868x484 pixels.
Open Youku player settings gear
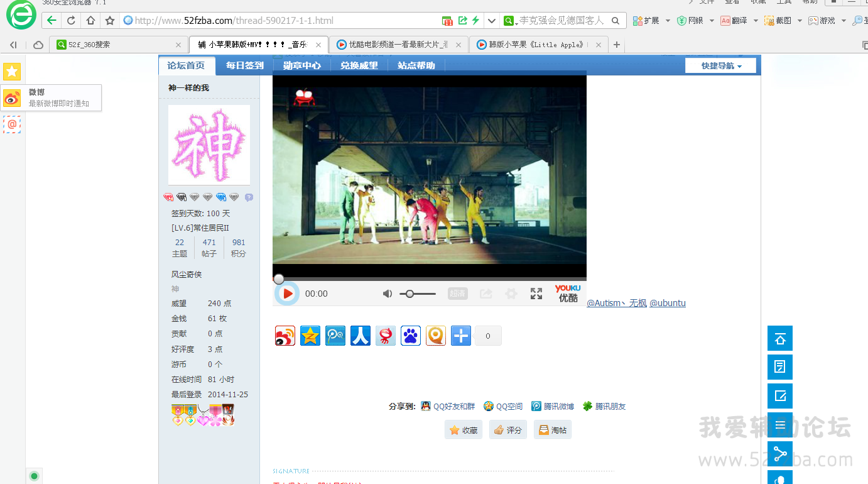(511, 294)
